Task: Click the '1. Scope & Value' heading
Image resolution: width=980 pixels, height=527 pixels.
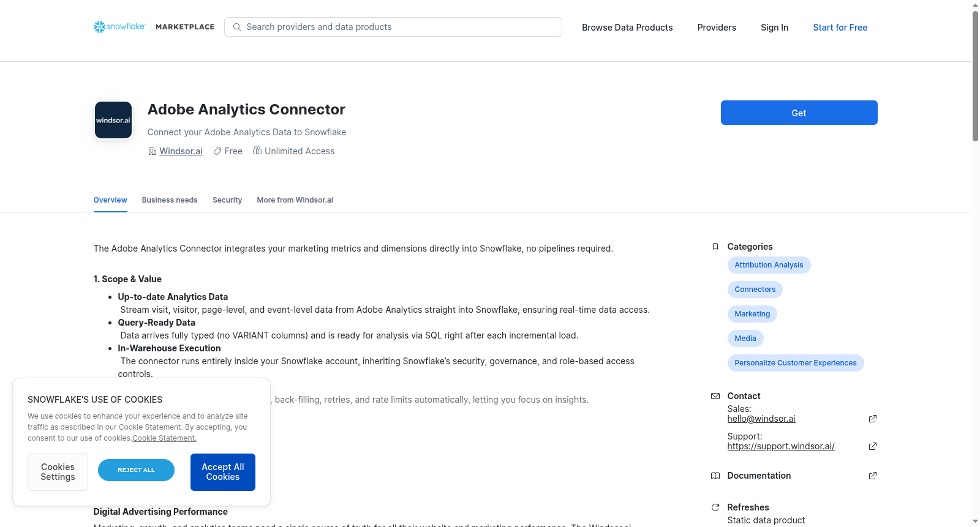Action: click(127, 279)
